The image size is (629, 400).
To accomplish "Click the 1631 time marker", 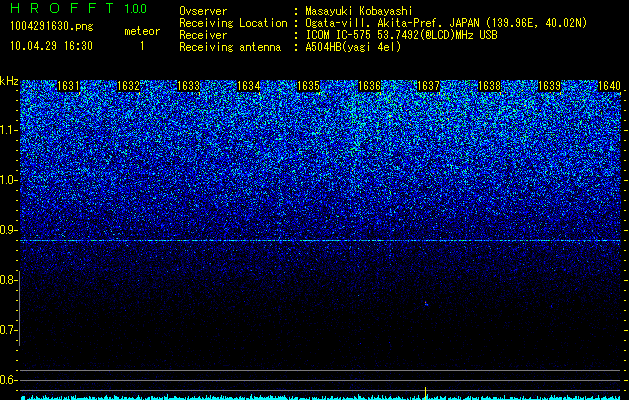I will coord(69,86).
